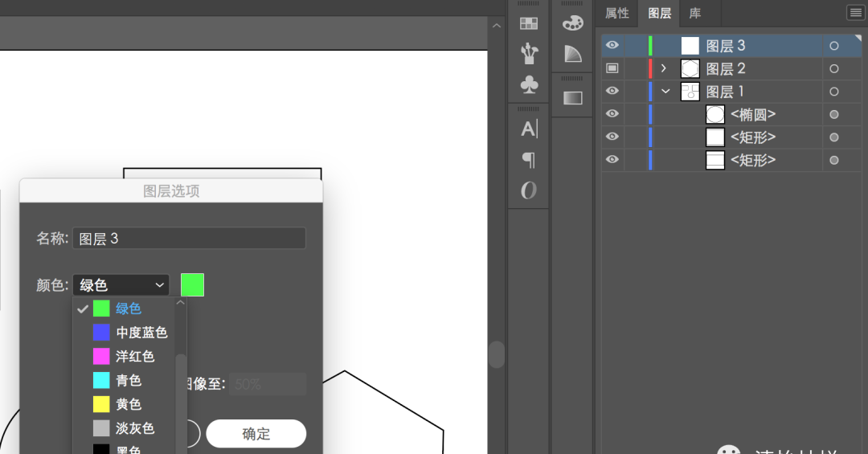Open the OpenType panel icon

coord(529,190)
